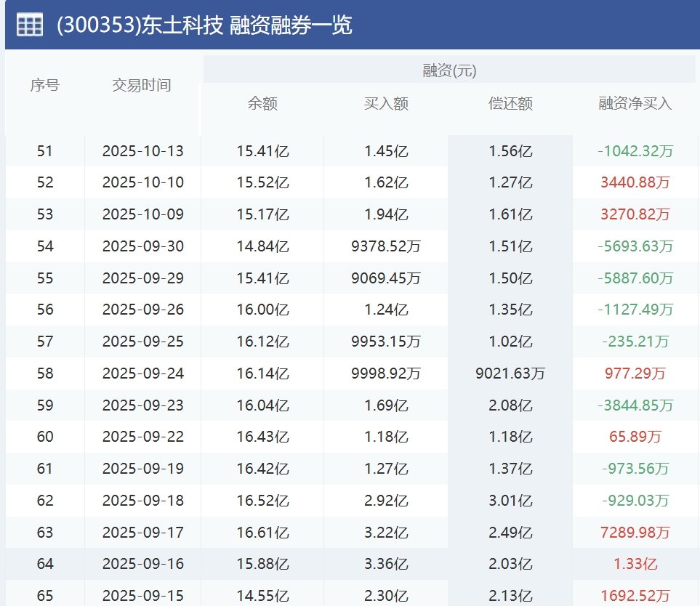Click buy amount 9953.15万
The height and width of the screenshot is (606, 700).
(x=386, y=342)
